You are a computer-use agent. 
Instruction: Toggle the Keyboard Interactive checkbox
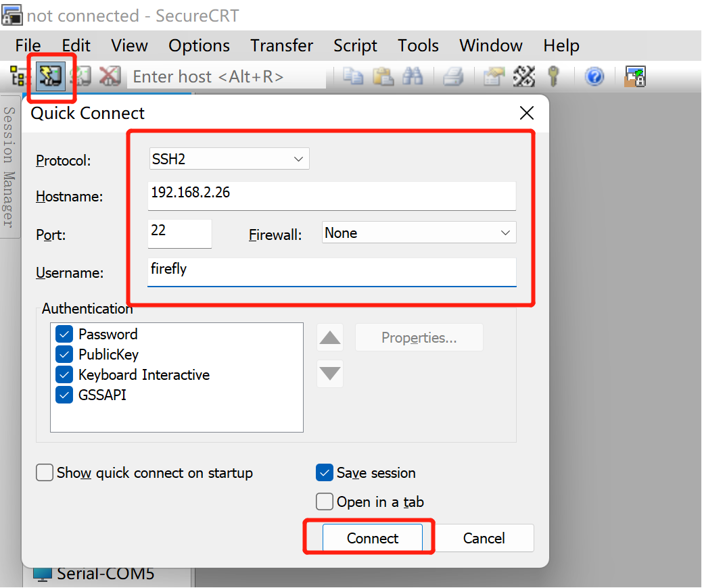[64, 374]
